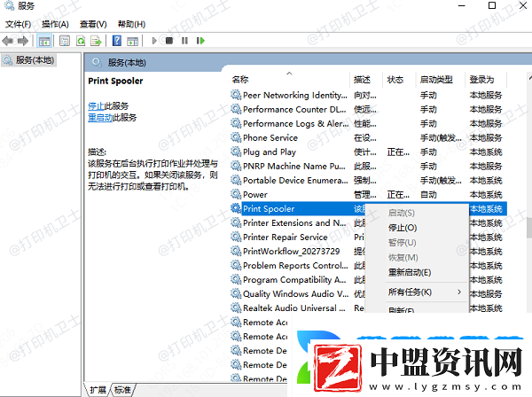Image resolution: width=532 pixels, height=397 pixels.
Task: Select 服务(本地) in the left tree
Action: 28,60
